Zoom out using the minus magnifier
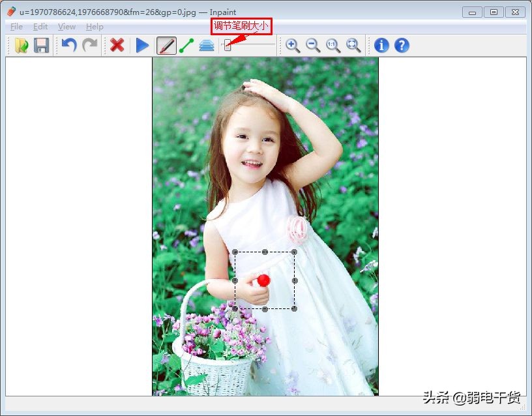 click(313, 46)
